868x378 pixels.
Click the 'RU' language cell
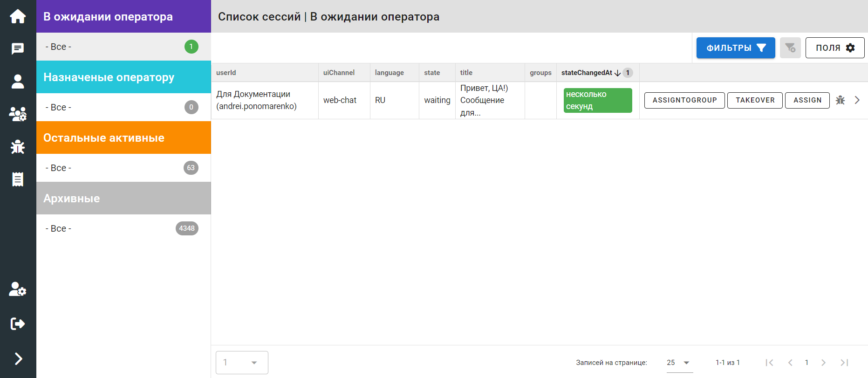[x=395, y=100]
